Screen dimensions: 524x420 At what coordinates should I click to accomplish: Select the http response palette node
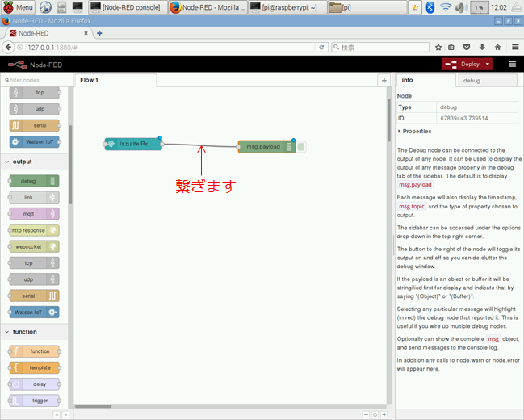point(35,230)
